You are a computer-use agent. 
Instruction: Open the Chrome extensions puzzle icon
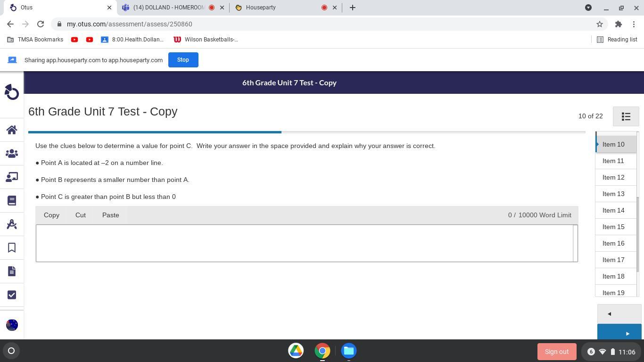619,24
